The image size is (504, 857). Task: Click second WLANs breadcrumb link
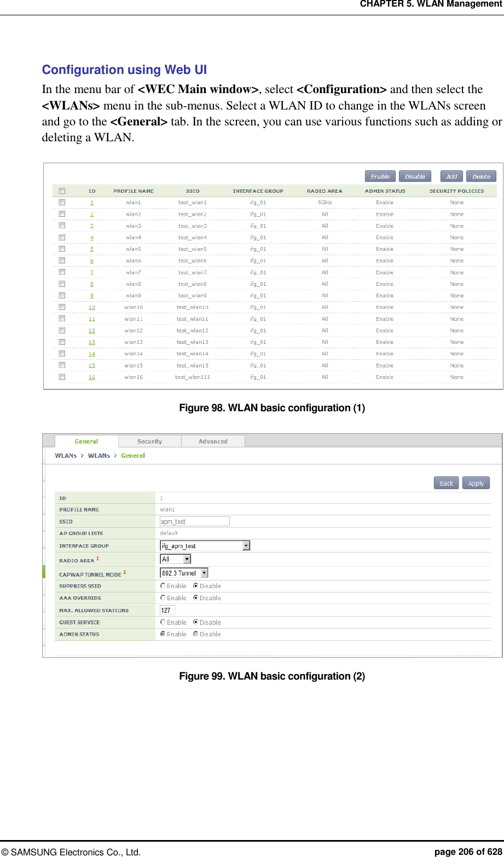pyautogui.click(x=99, y=456)
